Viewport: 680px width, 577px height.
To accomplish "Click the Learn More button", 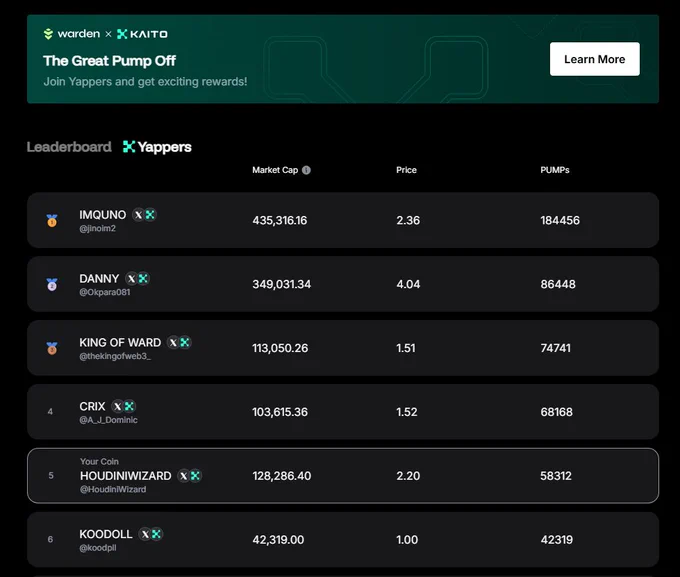I will coord(595,59).
